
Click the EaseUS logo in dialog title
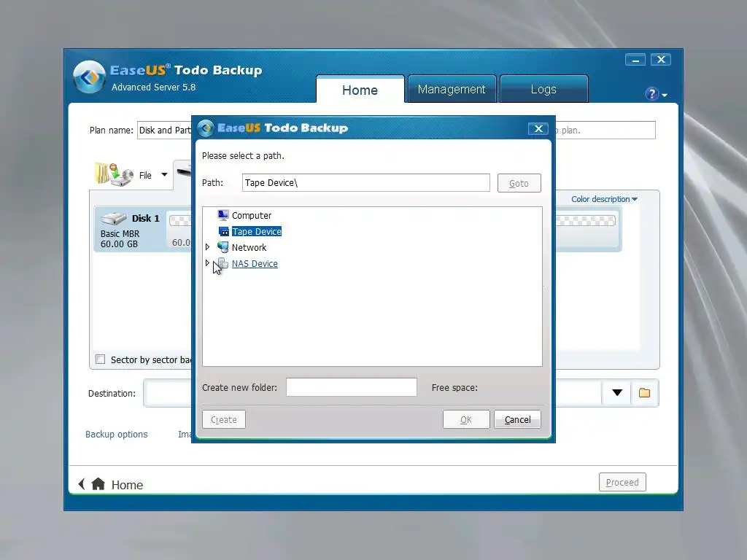coord(206,128)
